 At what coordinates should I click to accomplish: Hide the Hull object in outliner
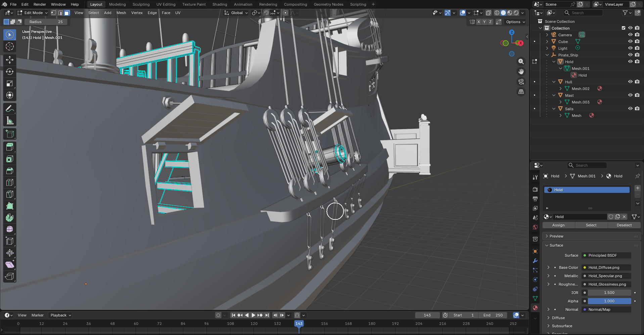[x=630, y=82]
